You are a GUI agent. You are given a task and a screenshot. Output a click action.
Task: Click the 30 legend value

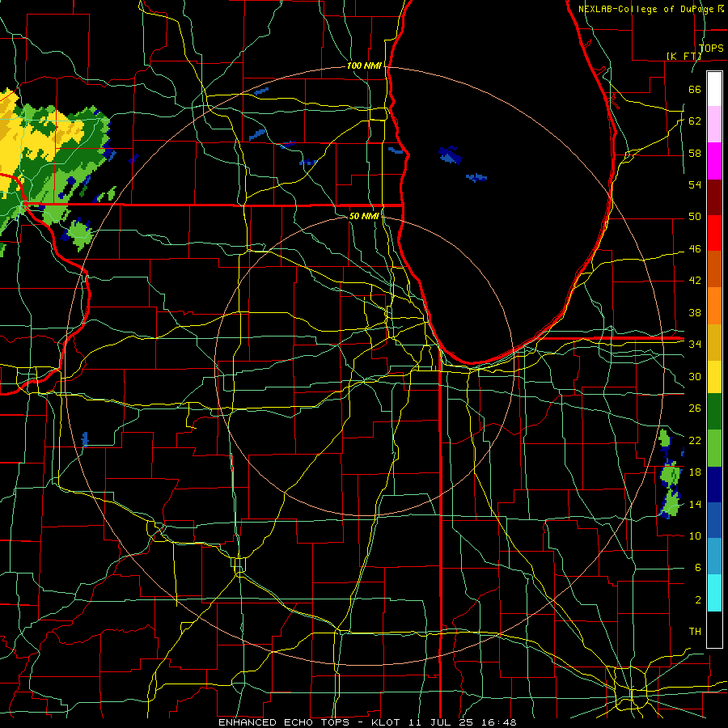pyautogui.click(x=695, y=376)
